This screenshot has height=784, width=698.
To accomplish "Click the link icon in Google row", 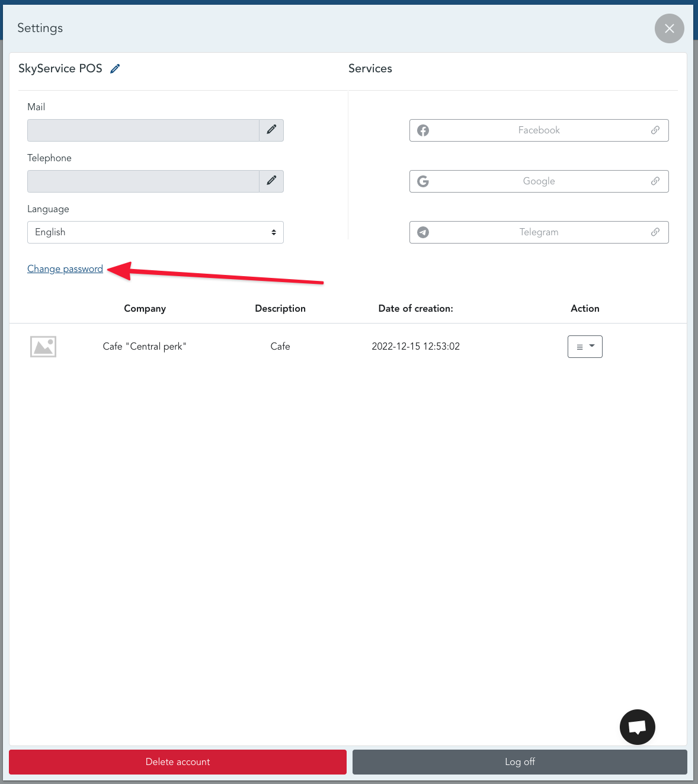I will [x=655, y=181].
